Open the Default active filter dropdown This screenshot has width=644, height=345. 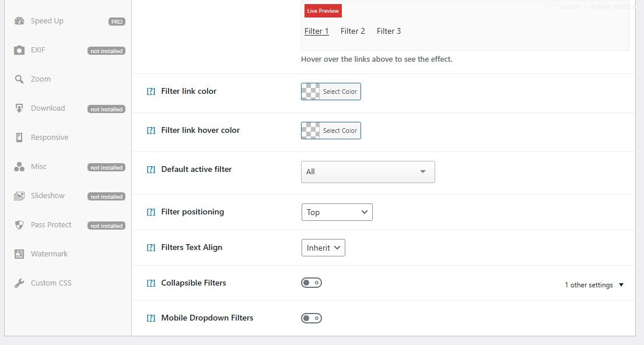(x=367, y=172)
